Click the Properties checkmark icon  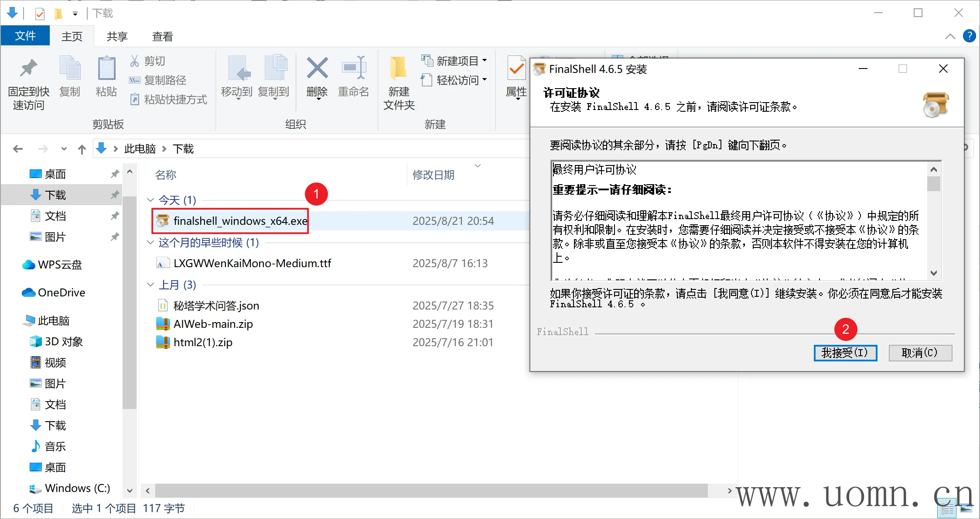[x=516, y=69]
